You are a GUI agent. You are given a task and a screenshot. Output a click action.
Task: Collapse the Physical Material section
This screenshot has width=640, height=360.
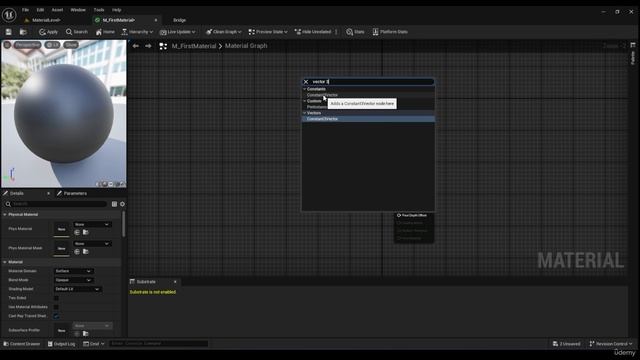[x=5, y=215]
